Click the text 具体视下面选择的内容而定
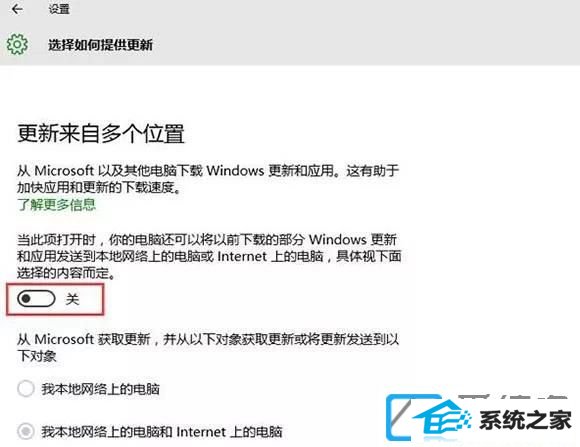580x447 pixels. pyautogui.click(x=209, y=265)
